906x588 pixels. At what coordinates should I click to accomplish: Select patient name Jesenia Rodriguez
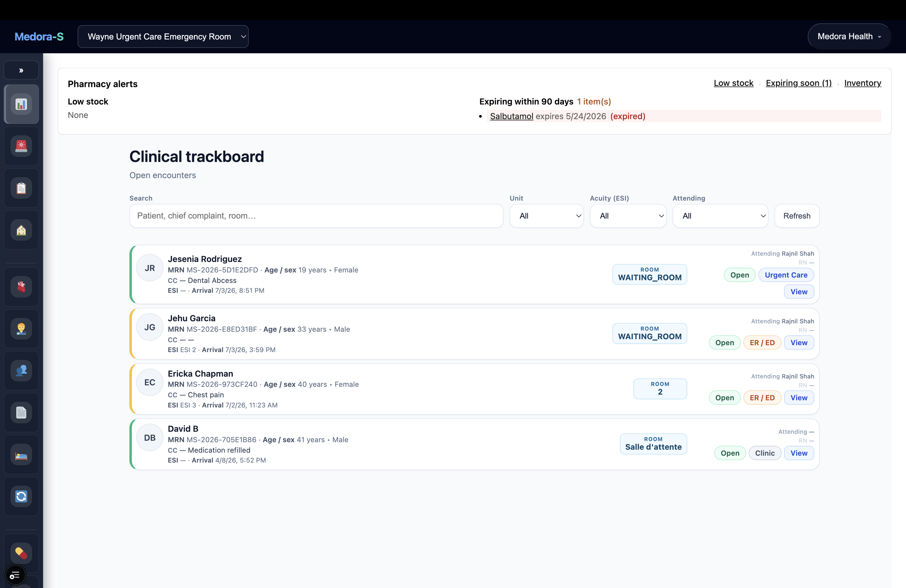point(205,259)
